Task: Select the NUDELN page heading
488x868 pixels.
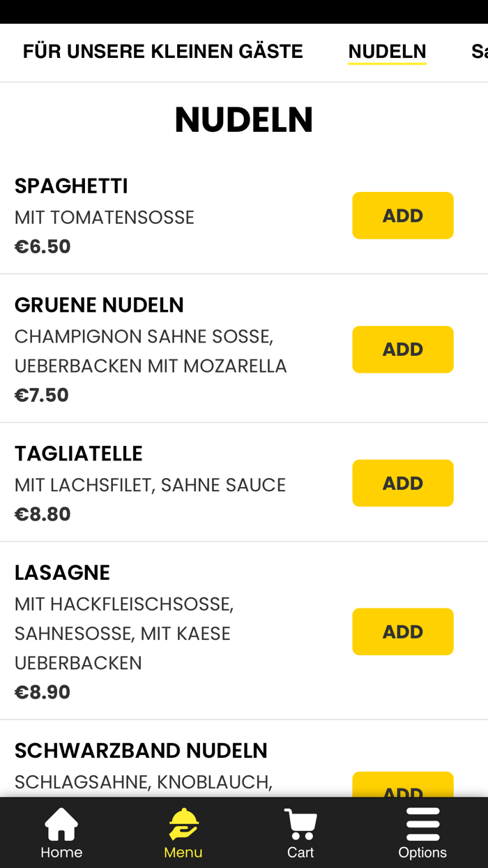Action: 244,119
